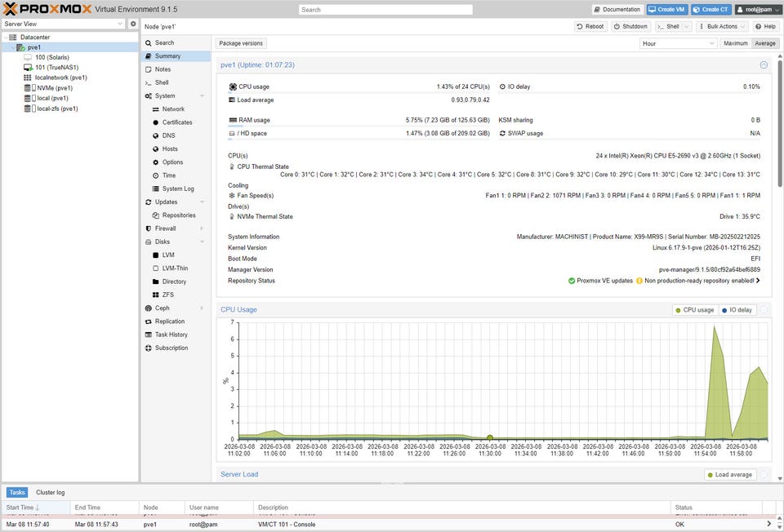Select VM 100 (Solaris)
Image resolution: width=784 pixels, height=532 pixels.
tap(52, 57)
